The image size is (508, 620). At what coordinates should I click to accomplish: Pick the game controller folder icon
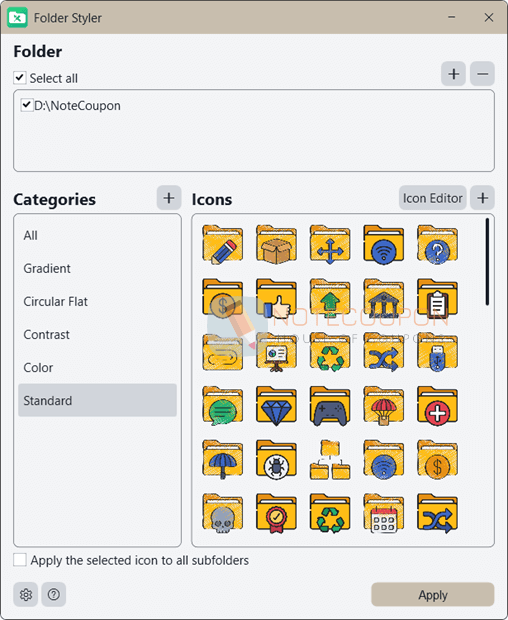point(330,406)
